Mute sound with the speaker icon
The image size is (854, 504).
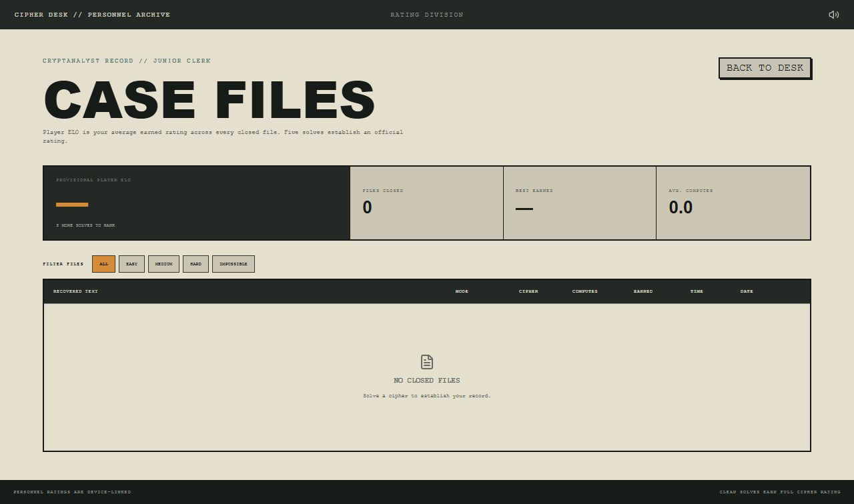tap(833, 15)
